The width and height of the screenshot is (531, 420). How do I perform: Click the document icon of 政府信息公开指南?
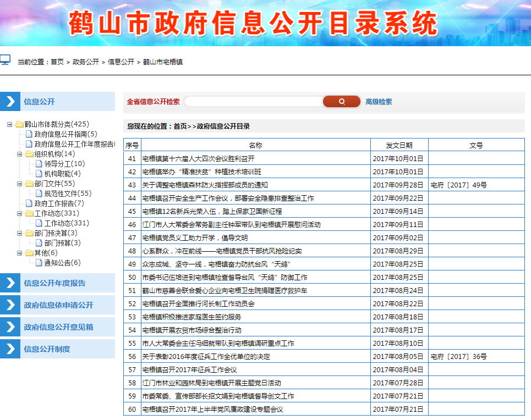click(29, 134)
